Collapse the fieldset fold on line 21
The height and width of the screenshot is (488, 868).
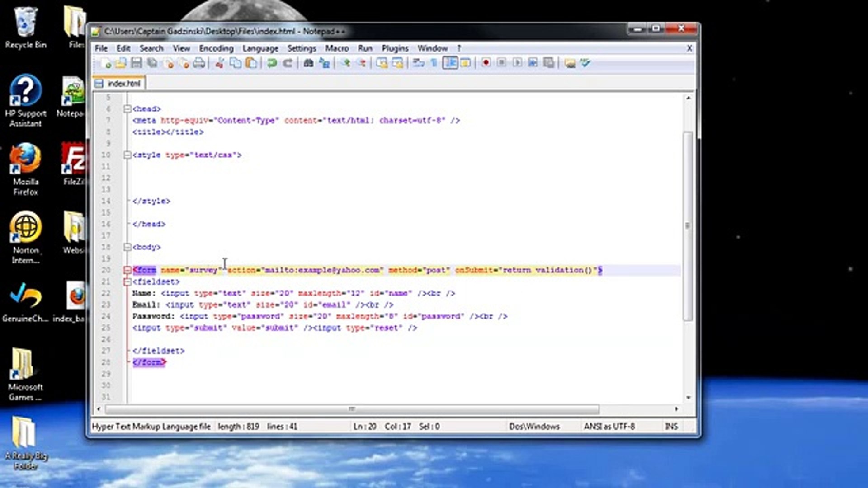coord(127,282)
